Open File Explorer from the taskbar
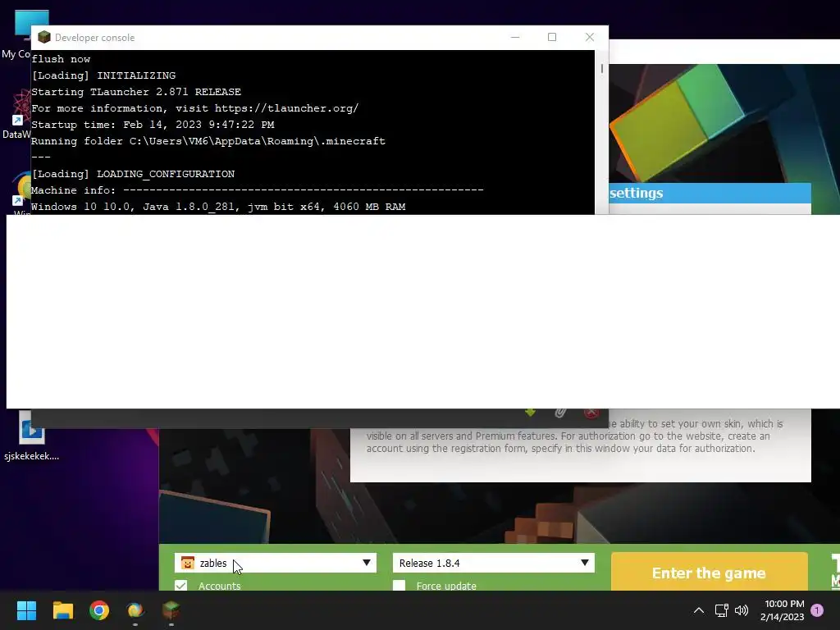Image resolution: width=840 pixels, height=630 pixels. (x=62, y=610)
